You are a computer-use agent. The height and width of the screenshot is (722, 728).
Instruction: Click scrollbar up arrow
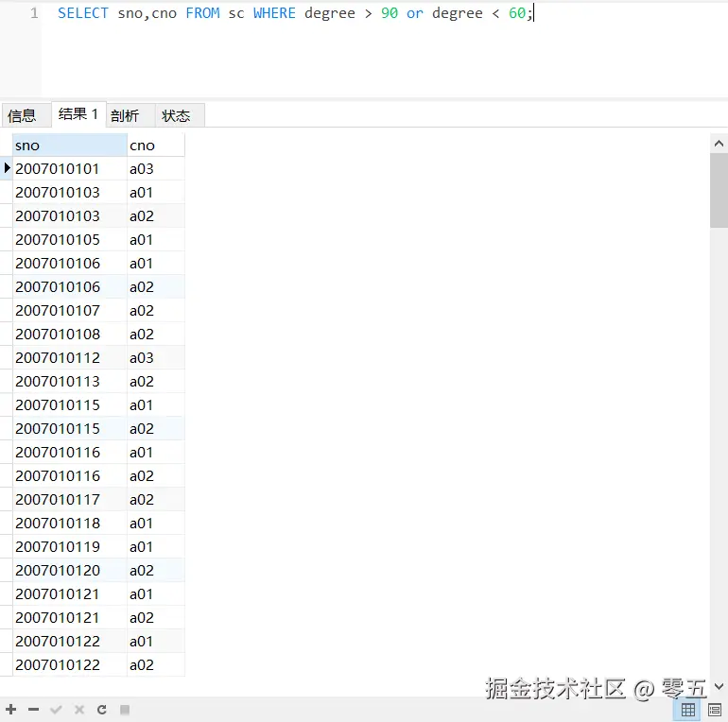[x=719, y=144]
